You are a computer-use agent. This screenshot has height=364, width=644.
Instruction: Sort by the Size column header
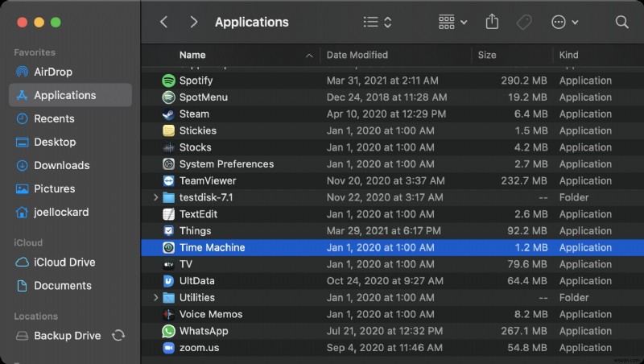tap(487, 55)
